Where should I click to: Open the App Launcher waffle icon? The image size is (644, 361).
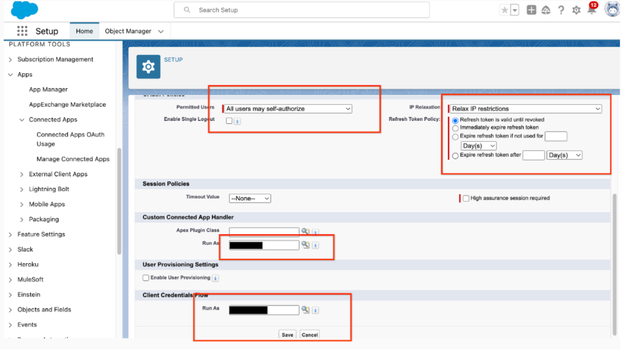(x=22, y=31)
